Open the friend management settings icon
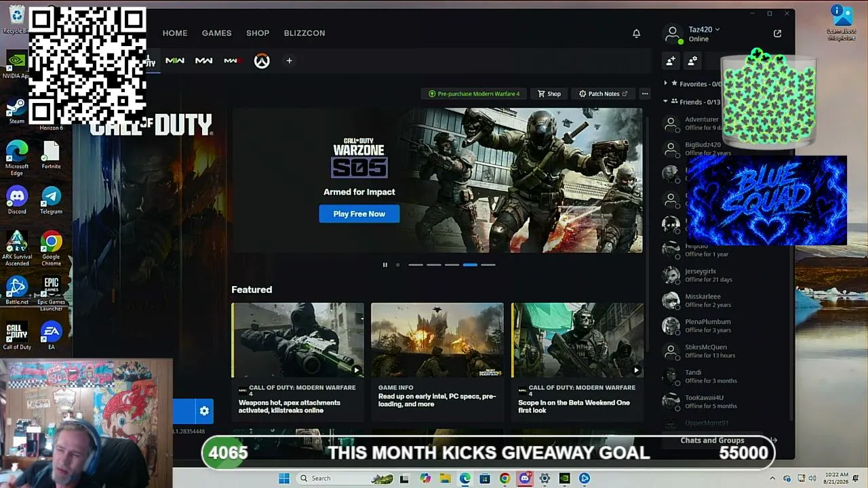 692,61
